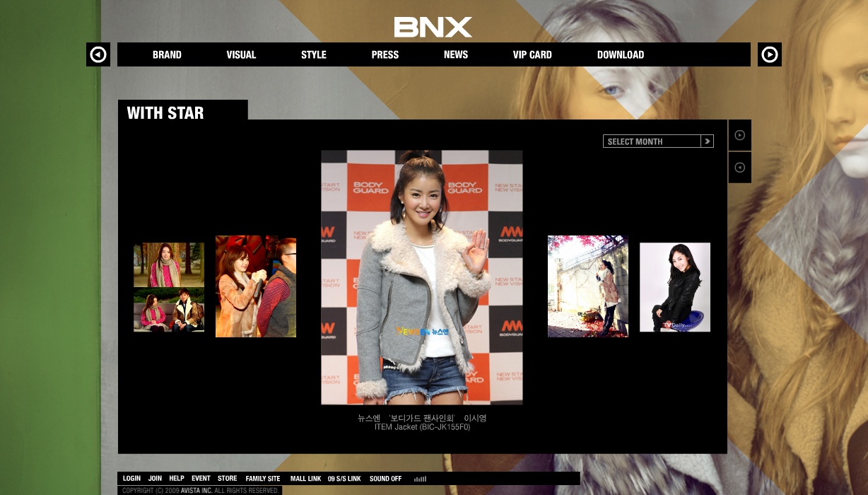Image resolution: width=868 pixels, height=495 pixels.
Task: Click the WITH STAR section title
Action: (x=165, y=113)
